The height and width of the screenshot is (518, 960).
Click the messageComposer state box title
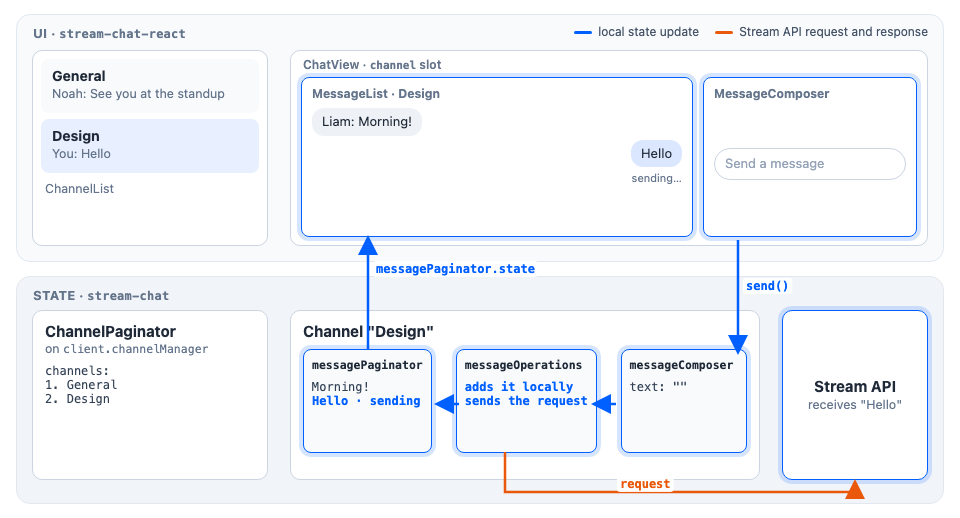coord(681,365)
